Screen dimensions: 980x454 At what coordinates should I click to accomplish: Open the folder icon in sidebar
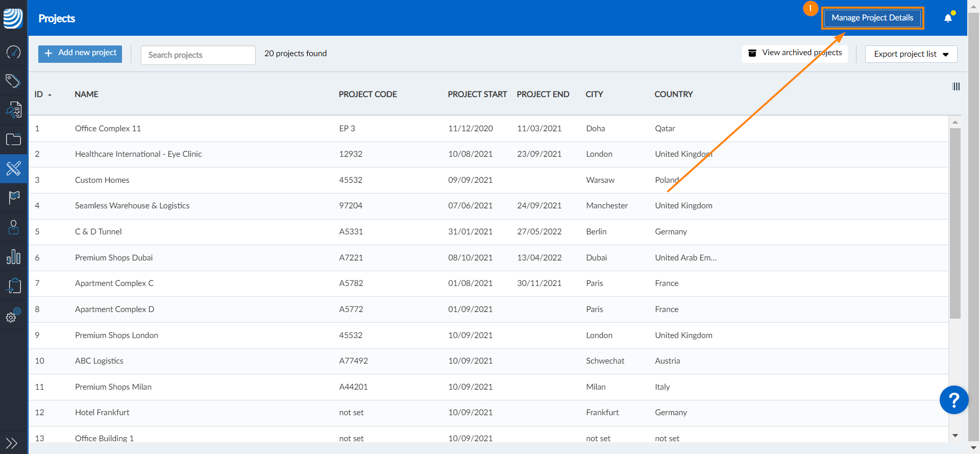[13, 139]
